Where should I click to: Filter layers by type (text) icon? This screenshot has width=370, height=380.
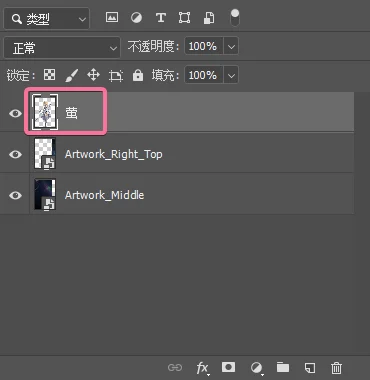161,18
